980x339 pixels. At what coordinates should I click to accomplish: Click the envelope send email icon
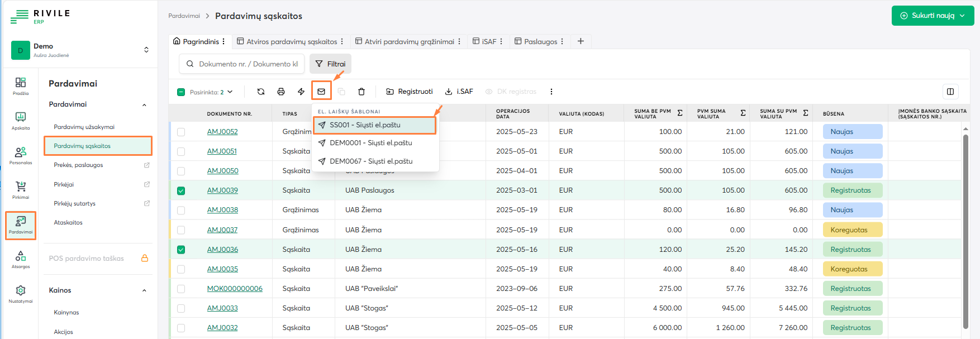[321, 92]
